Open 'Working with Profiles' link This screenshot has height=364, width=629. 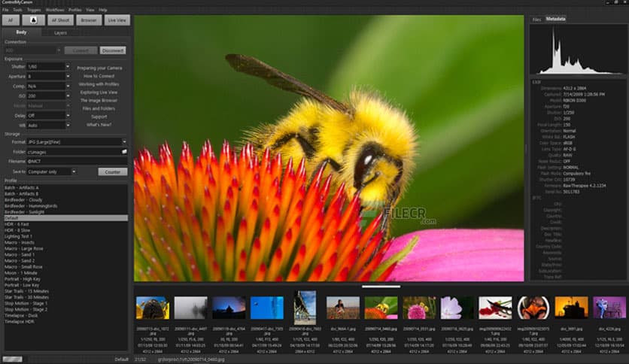coord(99,84)
